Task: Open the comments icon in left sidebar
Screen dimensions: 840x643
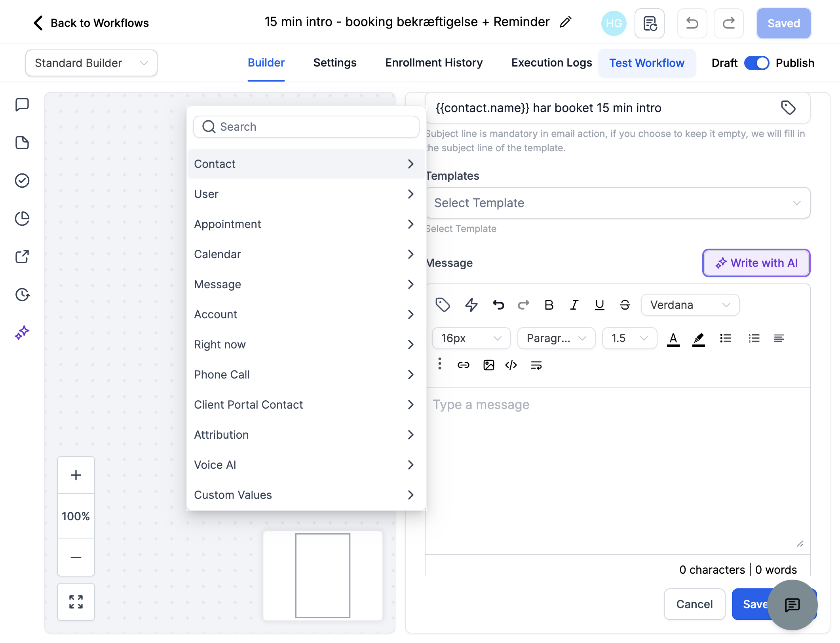Action: point(22,105)
